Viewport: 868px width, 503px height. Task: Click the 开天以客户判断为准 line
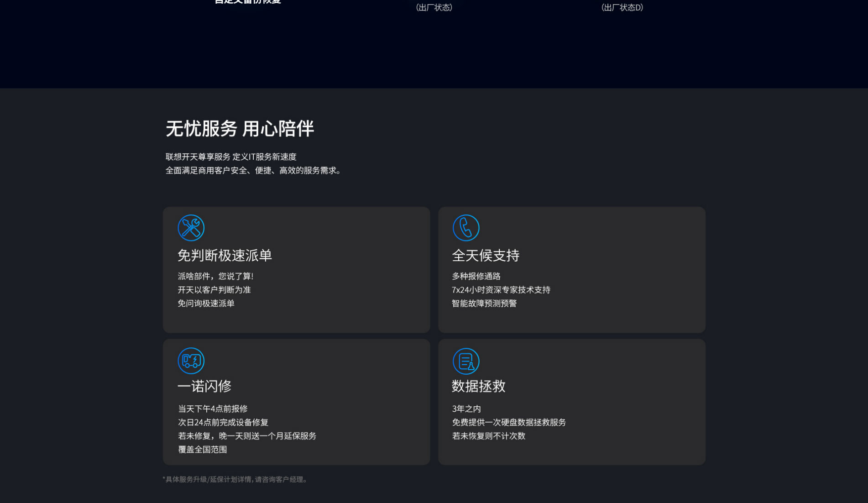pyautogui.click(x=214, y=290)
